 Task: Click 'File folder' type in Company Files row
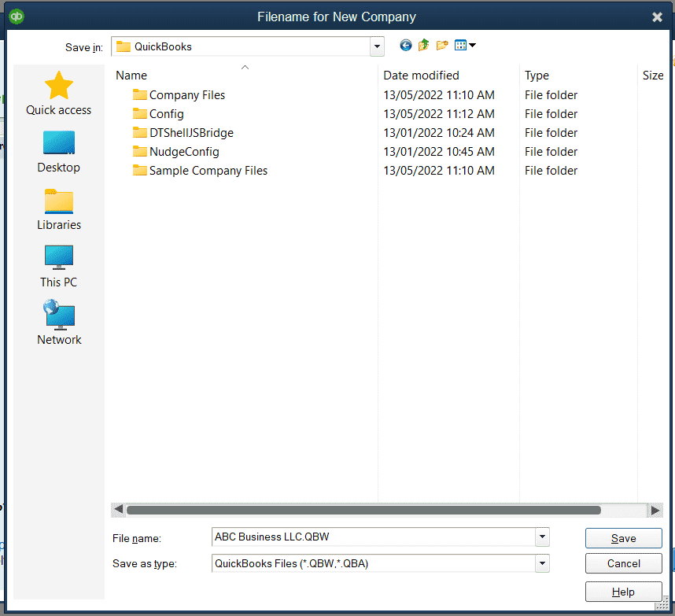point(551,94)
